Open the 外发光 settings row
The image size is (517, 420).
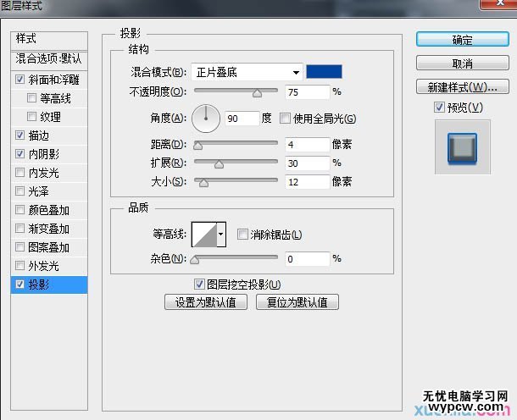click(49, 265)
